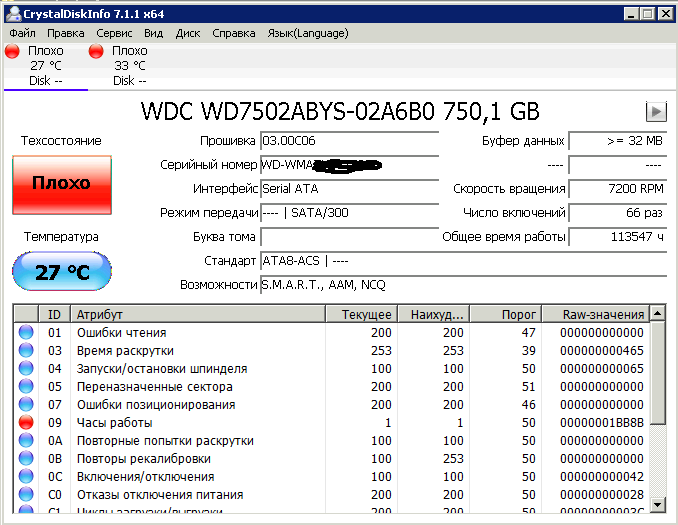Click the red status icon of 33 °C disk
The image size is (678, 525).
point(96,51)
